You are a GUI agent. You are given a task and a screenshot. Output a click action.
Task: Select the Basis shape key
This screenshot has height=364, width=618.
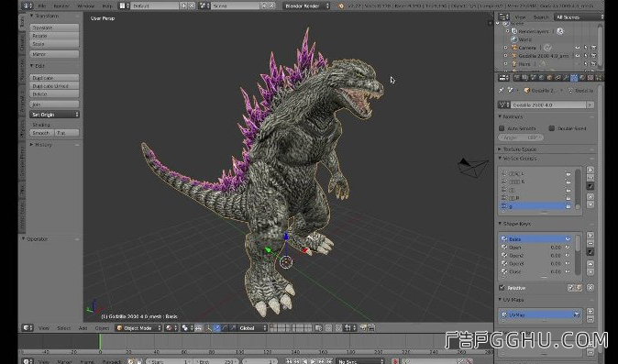pyautogui.click(x=536, y=239)
